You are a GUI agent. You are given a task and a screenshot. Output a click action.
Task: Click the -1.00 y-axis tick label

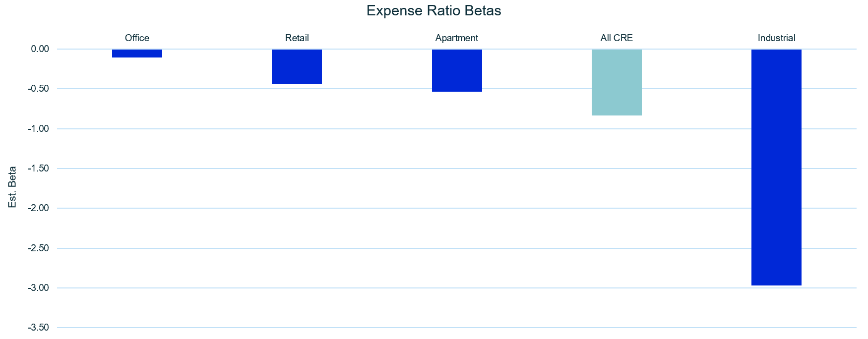click(x=38, y=129)
